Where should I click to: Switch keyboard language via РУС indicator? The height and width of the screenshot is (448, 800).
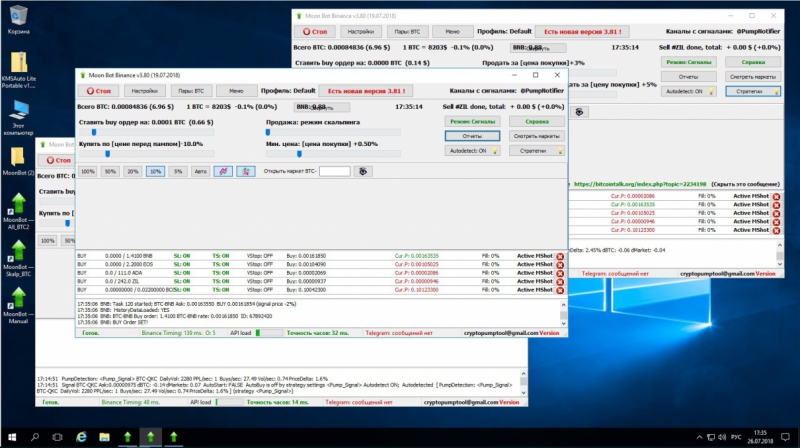[x=736, y=437]
